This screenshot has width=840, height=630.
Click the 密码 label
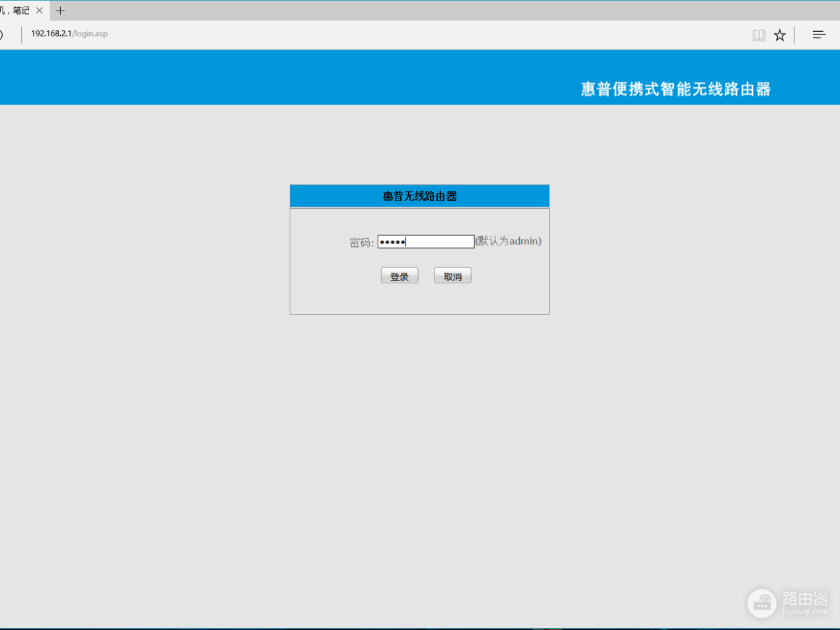pyautogui.click(x=362, y=243)
